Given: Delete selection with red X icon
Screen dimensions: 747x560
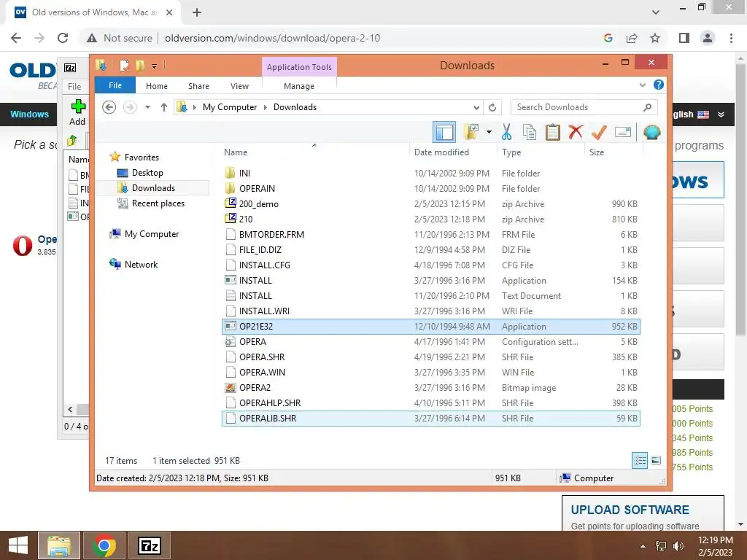Looking at the screenshot, I should [x=576, y=131].
